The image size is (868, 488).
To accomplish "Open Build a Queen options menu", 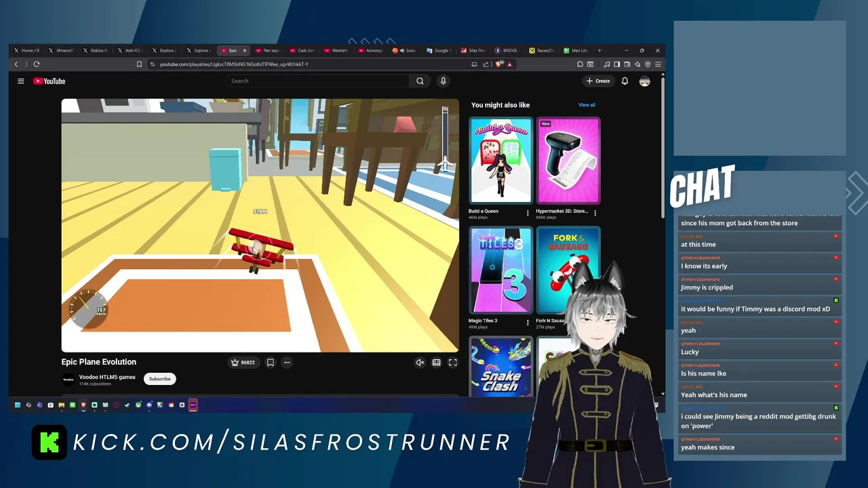I will coord(528,213).
